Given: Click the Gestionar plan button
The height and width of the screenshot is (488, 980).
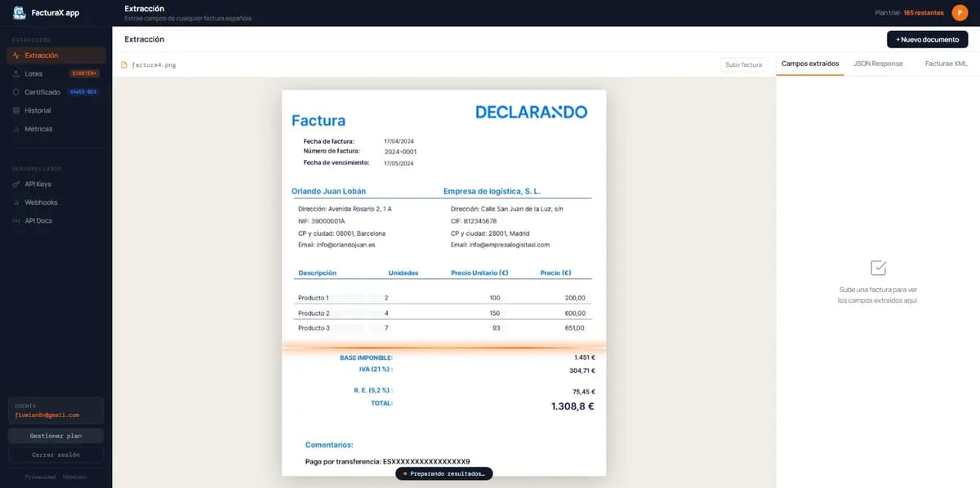Looking at the screenshot, I should tap(56, 436).
